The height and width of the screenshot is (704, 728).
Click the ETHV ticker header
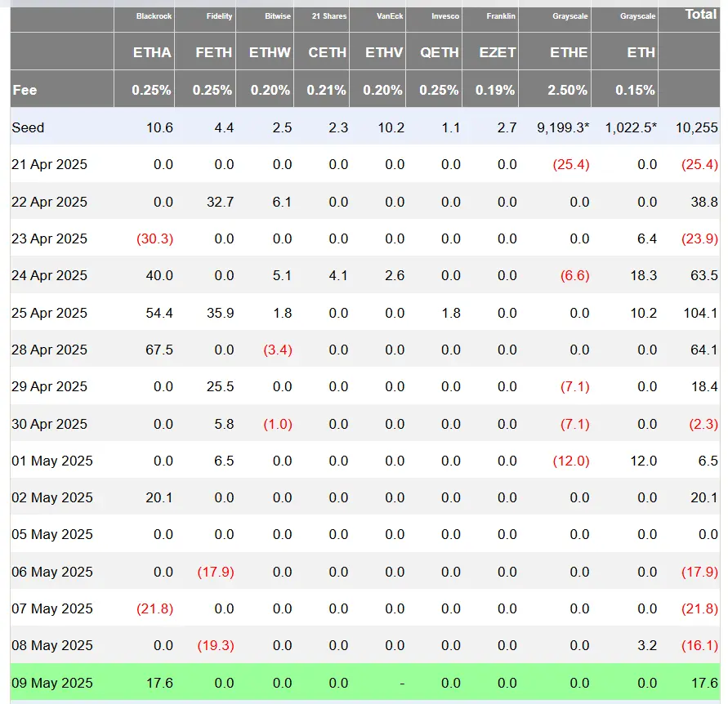coord(384,52)
